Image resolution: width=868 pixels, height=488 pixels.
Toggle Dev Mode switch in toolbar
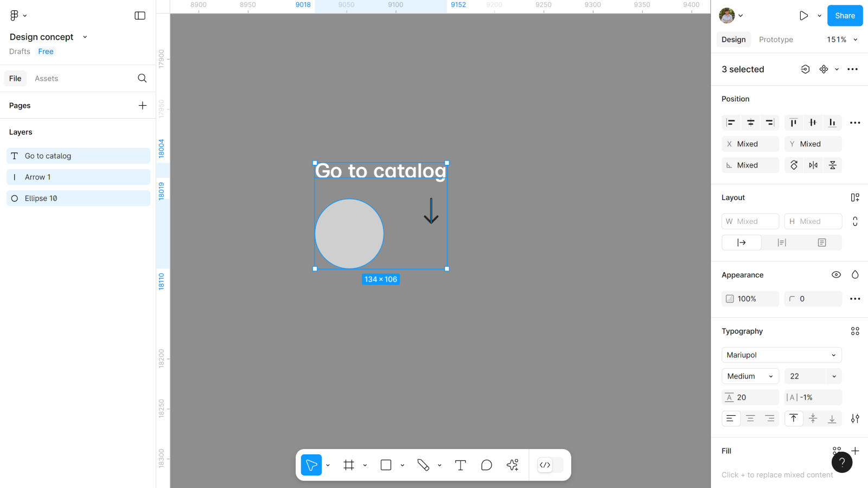[550, 465]
